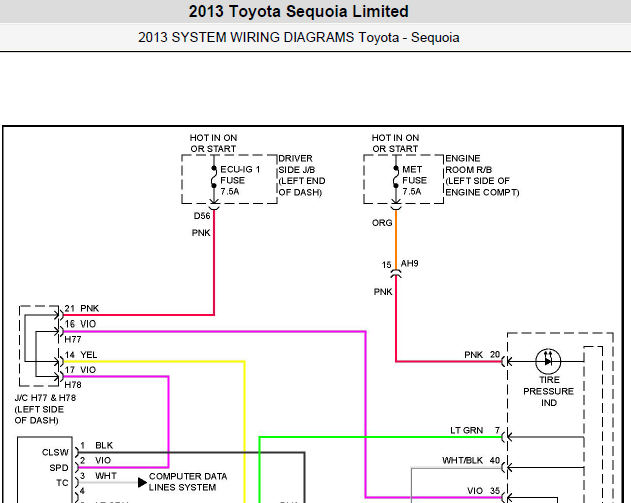The height and width of the screenshot is (503, 631).
Task: Click the 'LT GRN 7' pin label
Action: tap(475, 431)
